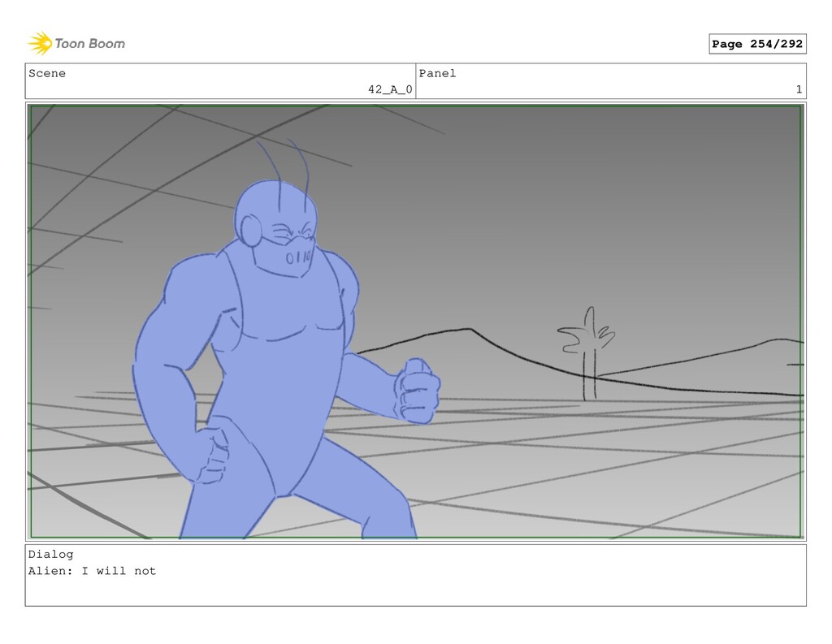Select dialog text 'Alien: I will not'
832x644 pixels.
(x=93, y=572)
